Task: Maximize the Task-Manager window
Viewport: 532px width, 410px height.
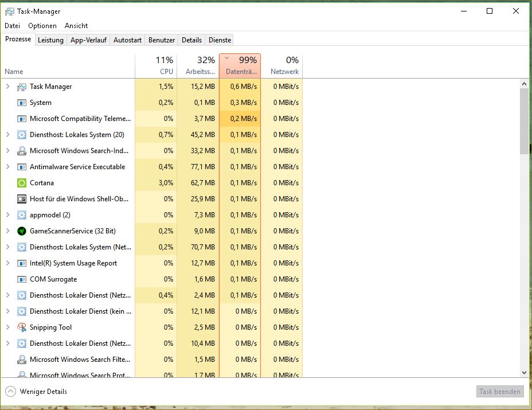Action: (x=490, y=11)
